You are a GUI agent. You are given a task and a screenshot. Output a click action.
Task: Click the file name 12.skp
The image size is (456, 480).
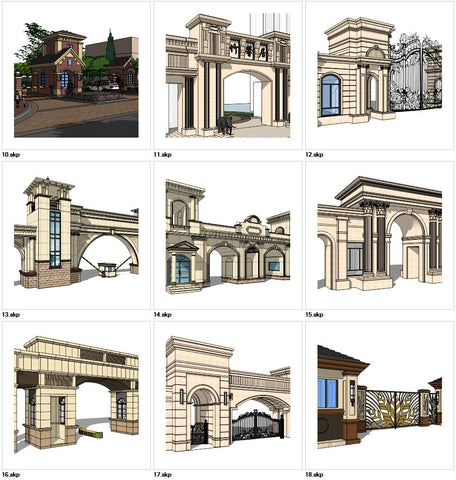click(x=314, y=155)
